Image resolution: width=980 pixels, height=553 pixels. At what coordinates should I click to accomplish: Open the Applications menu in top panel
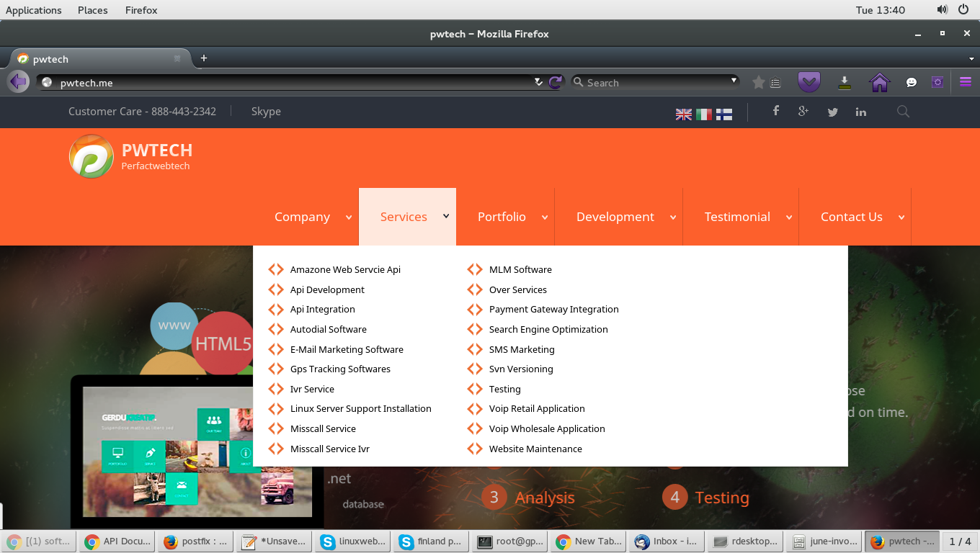click(x=34, y=10)
